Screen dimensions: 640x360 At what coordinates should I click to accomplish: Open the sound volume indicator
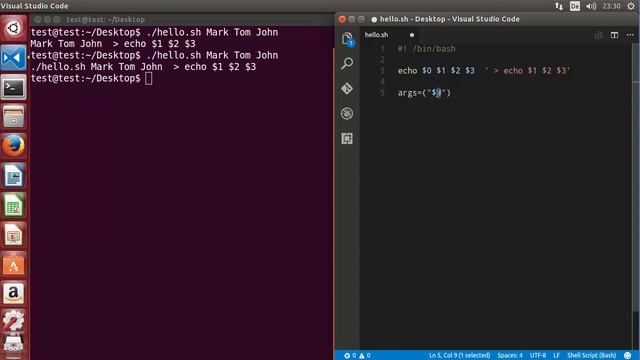[591, 6]
